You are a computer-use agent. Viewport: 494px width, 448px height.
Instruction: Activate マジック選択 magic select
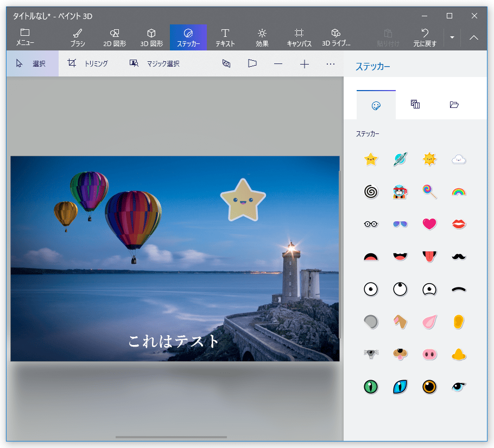pyautogui.click(x=155, y=63)
